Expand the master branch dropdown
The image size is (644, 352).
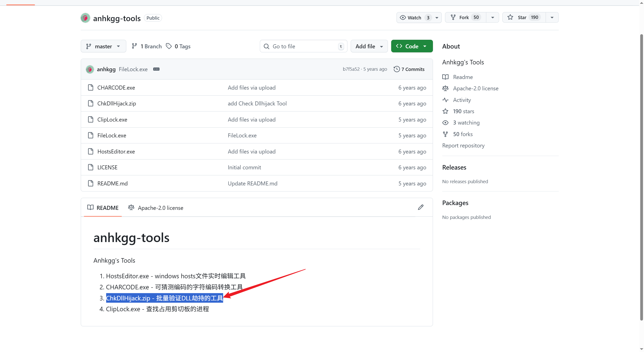[x=103, y=46]
